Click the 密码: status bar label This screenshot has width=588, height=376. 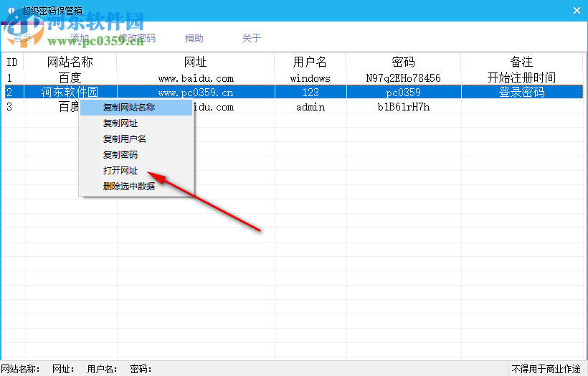point(141,370)
